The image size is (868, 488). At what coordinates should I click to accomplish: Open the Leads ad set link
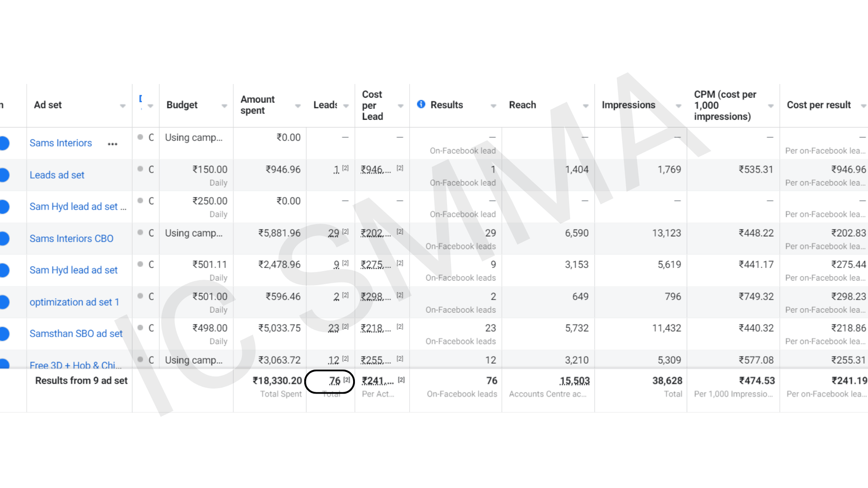point(57,175)
